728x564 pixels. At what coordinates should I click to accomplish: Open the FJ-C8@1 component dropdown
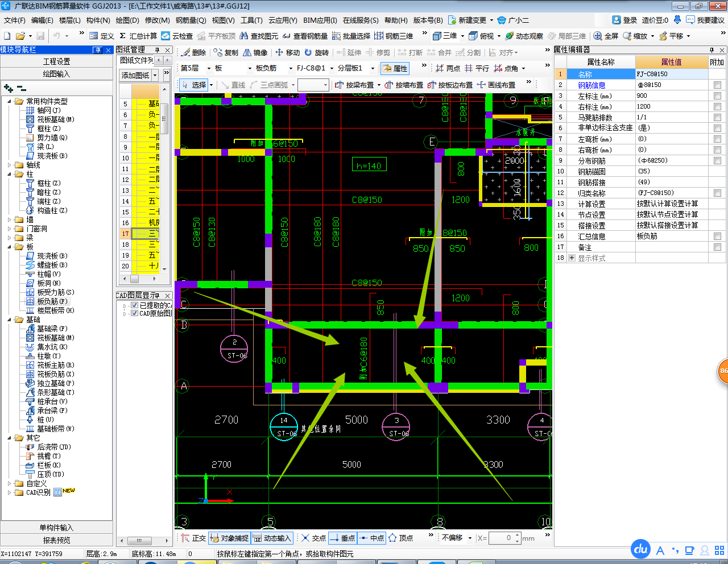coord(332,68)
